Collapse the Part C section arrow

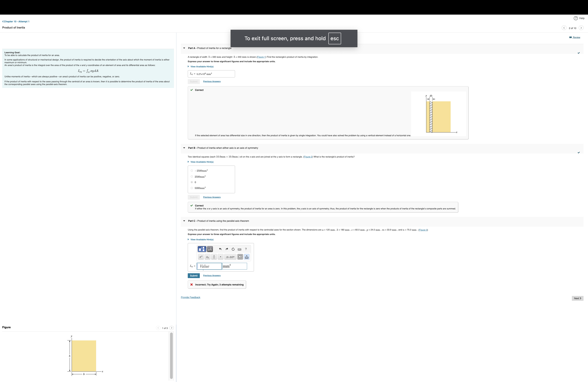point(184,221)
